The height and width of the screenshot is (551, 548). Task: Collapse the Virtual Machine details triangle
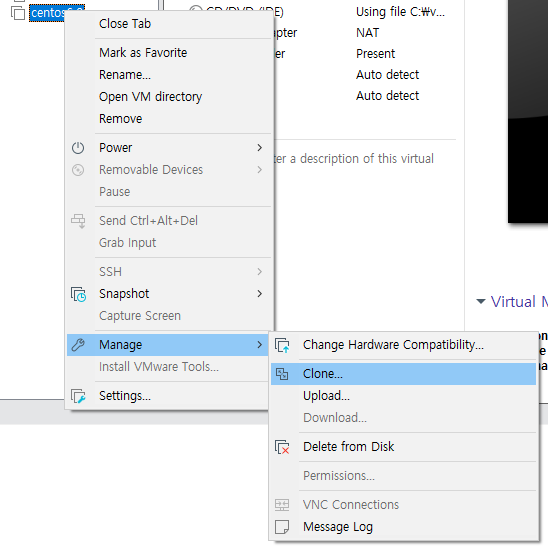[481, 302]
